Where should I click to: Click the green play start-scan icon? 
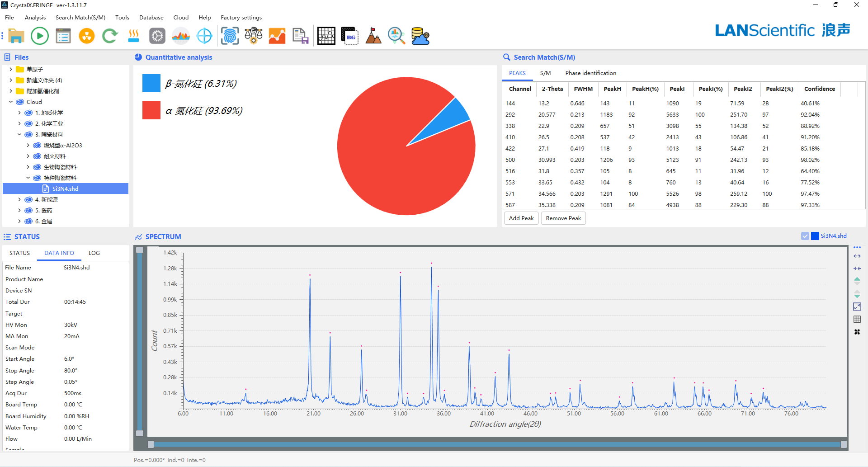point(40,36)
